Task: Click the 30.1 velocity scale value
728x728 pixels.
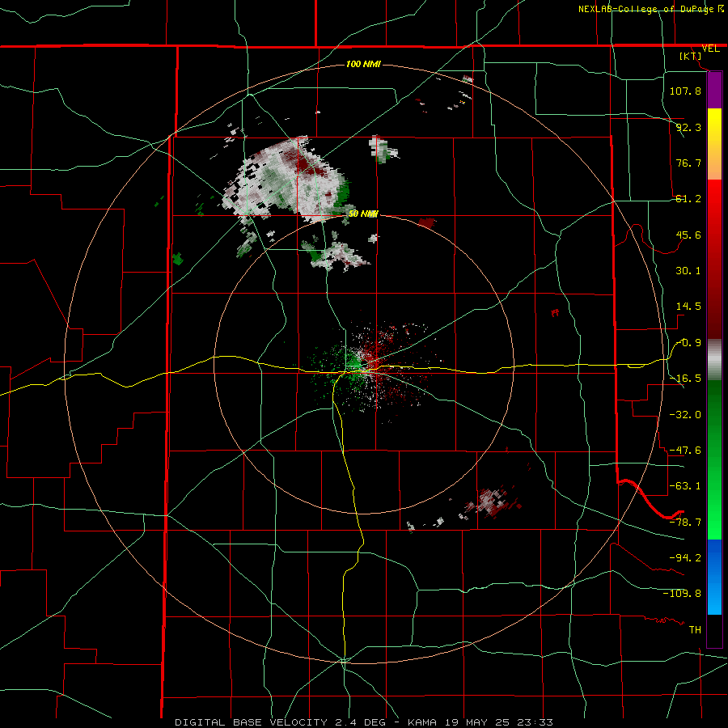Action: point(688,271)
